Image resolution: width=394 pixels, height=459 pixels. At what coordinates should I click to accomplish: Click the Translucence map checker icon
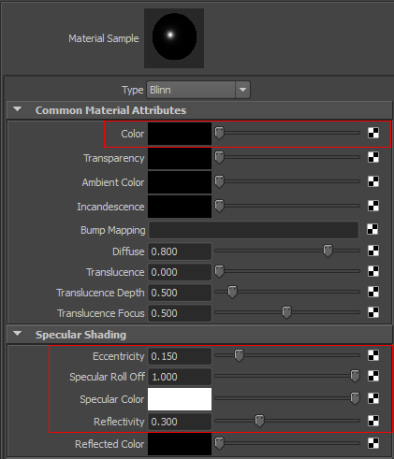[373, 271]
